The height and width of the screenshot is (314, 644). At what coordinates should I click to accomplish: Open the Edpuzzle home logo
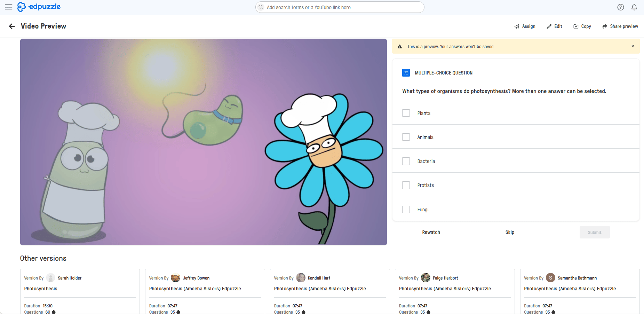tap(39, 7)
